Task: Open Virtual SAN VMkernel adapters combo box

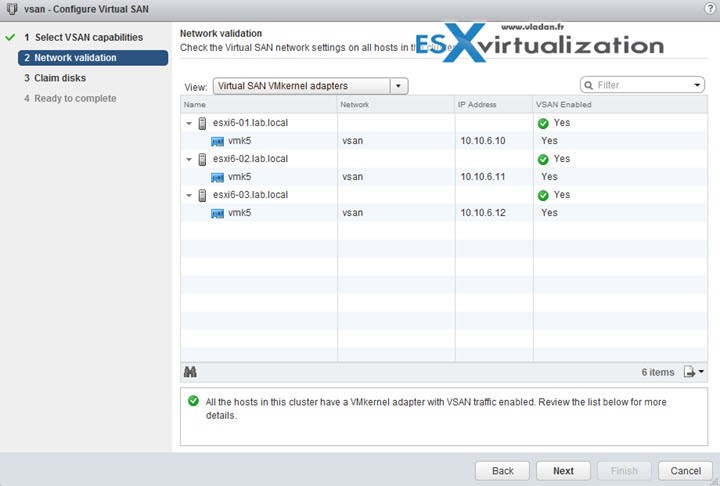Action: pyautogui.click(x=310, y=86)
